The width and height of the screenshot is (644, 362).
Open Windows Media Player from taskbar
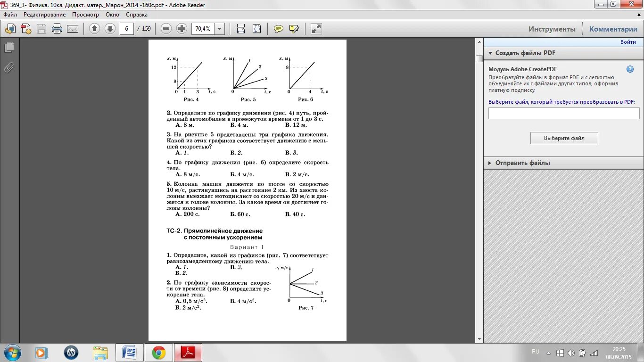point(42,353)
